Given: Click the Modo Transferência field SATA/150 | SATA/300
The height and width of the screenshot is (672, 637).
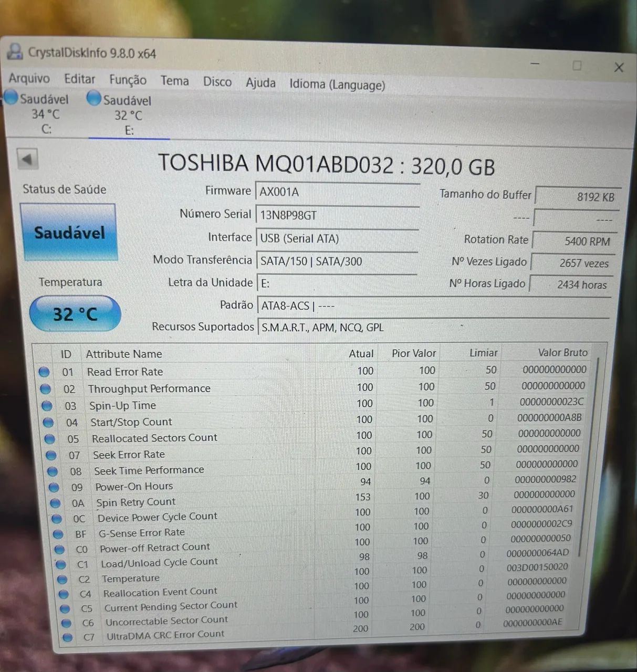Looking at the screenshot, I should (337, 261).
